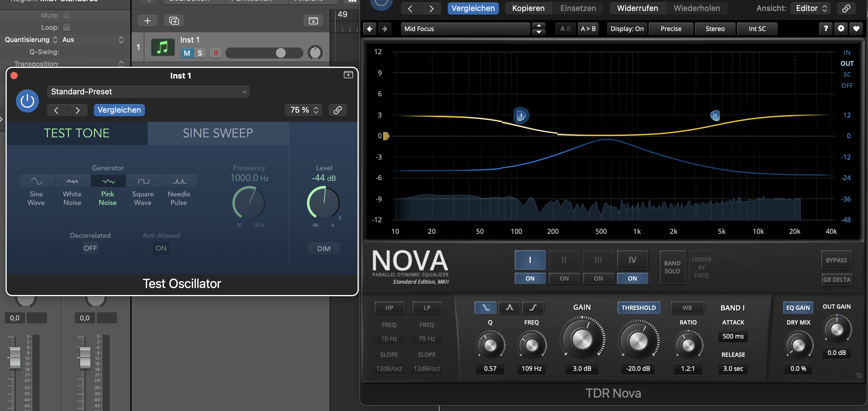Viewport: 868px width, 411px height.
Task: Select band II tab in Nova
Action: [x=564, y=260]
